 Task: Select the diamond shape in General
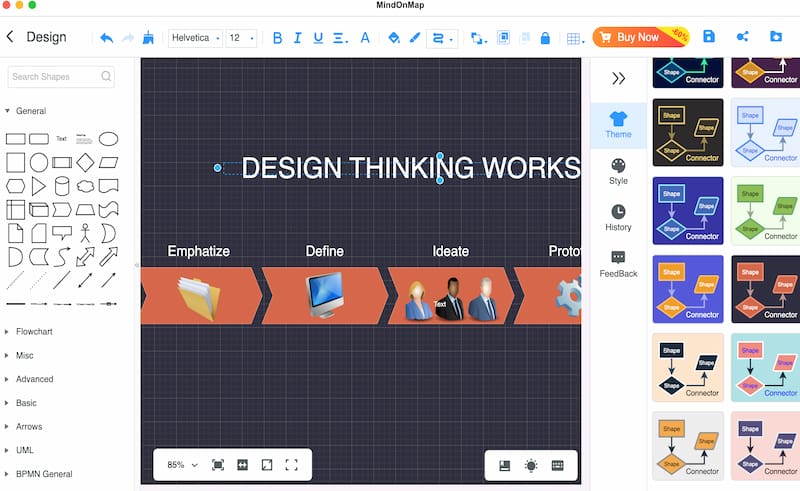(x=85, y=163)
